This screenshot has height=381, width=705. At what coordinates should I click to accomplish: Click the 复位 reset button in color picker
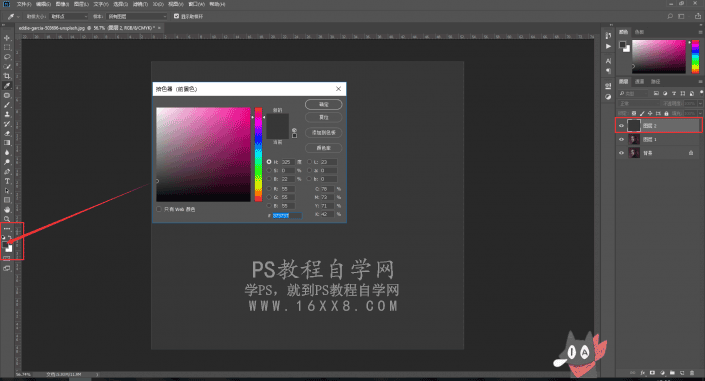[324, 117]
